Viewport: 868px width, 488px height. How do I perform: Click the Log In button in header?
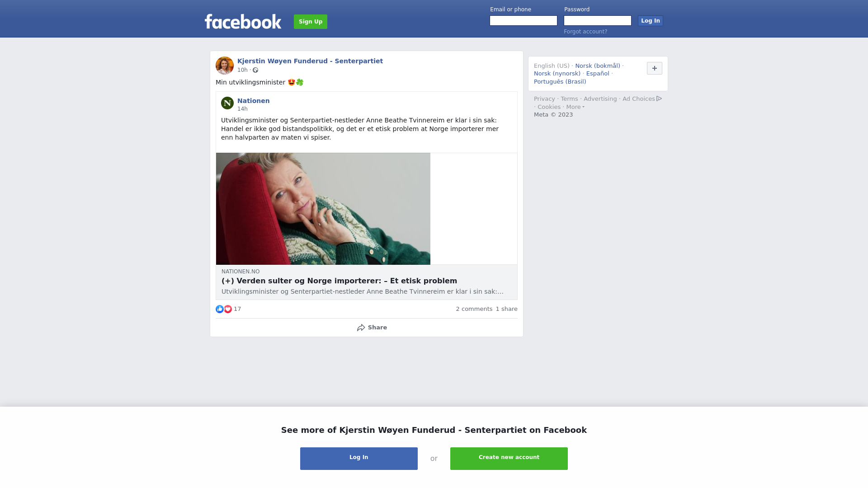click(651, 21)
